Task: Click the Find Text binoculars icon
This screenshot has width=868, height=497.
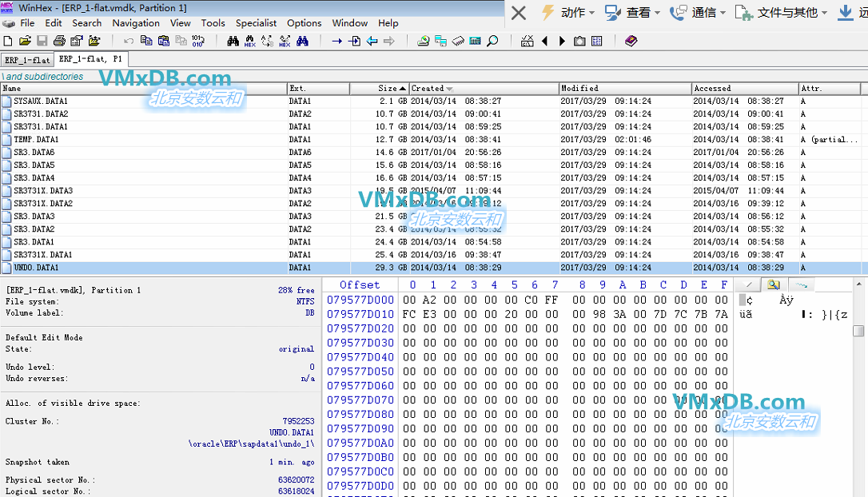Action: point(233,41)
